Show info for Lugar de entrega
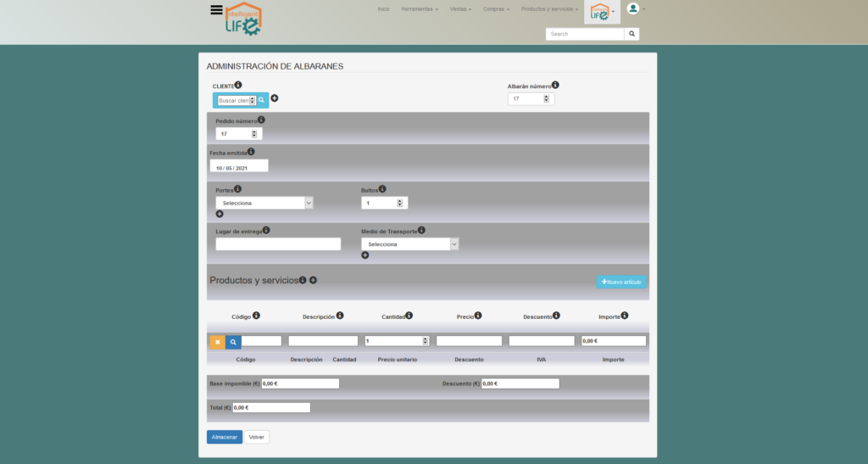868x464 pixels. [266, 230]
